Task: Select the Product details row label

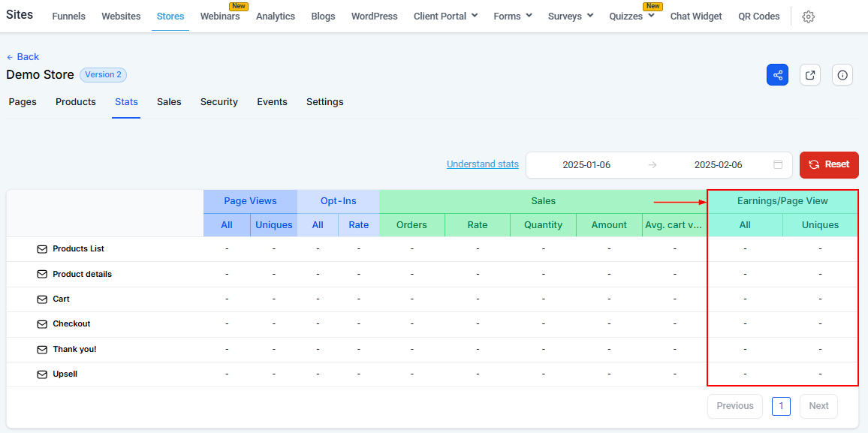Action: click(82, 275)
